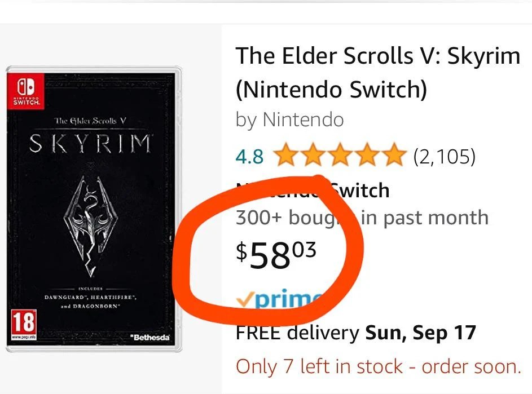The height and width of the screenshot is (394, 532).
Task: Click the $58.03 price
Action: coord(276,255)
